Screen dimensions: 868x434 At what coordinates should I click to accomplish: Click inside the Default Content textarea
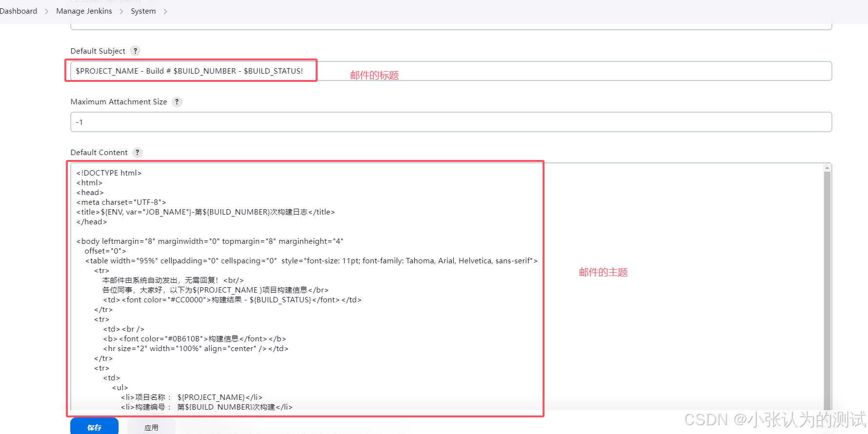pos(447,287)
